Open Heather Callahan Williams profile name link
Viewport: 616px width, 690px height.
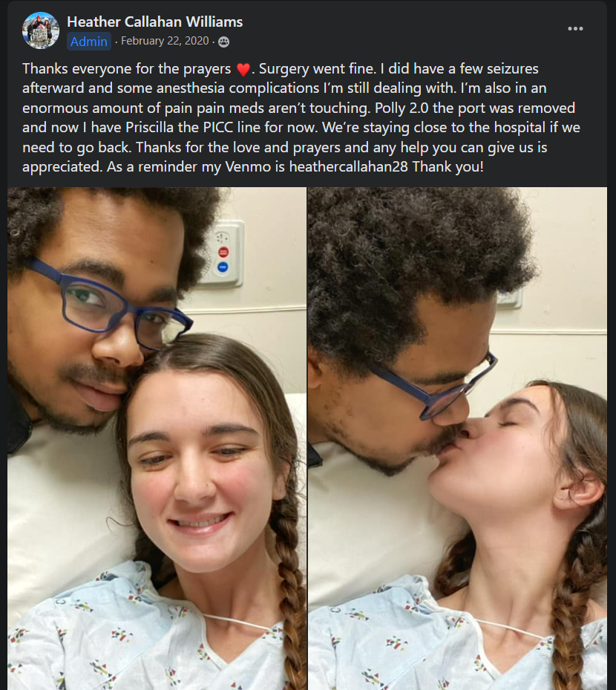[155, 22]
